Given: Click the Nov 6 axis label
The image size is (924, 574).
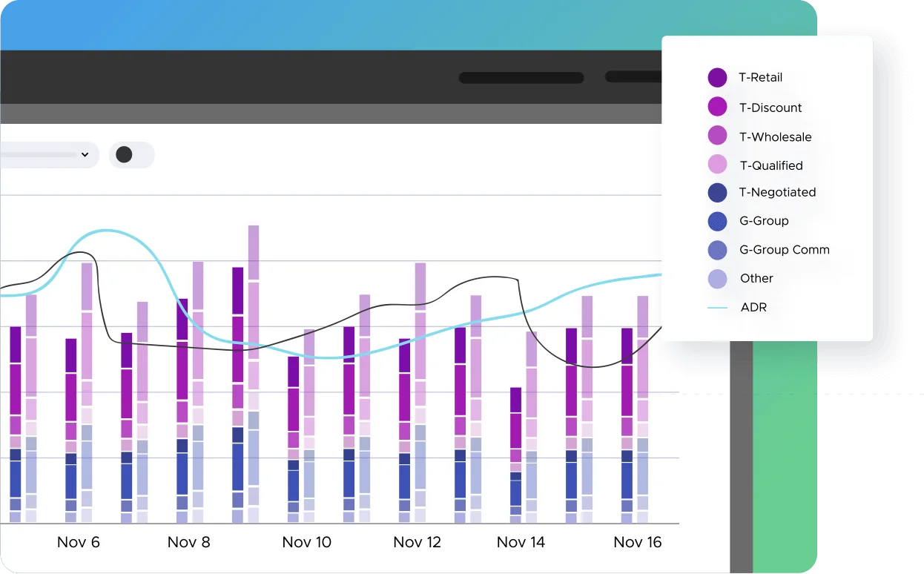Looking at the screenshot, I should [x=79, y=542].
